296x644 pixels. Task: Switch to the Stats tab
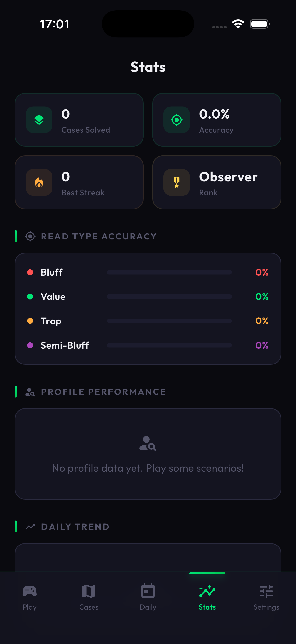tap(207, 598)
